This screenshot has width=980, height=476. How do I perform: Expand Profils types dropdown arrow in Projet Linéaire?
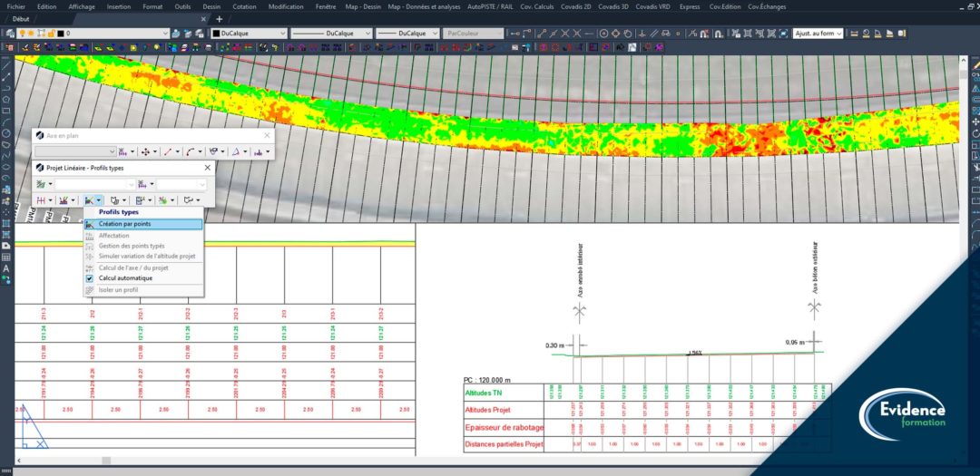(x=99, y=200)
